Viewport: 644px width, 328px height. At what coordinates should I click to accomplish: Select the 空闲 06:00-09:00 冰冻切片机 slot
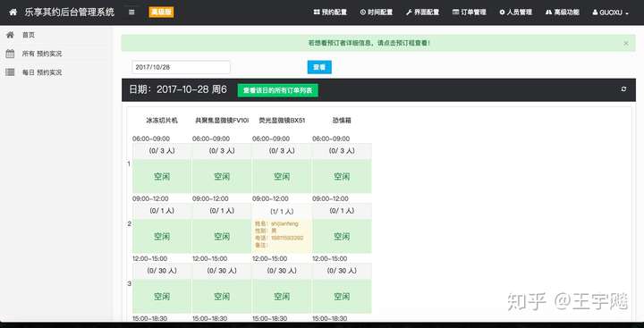tap(161, 177)
